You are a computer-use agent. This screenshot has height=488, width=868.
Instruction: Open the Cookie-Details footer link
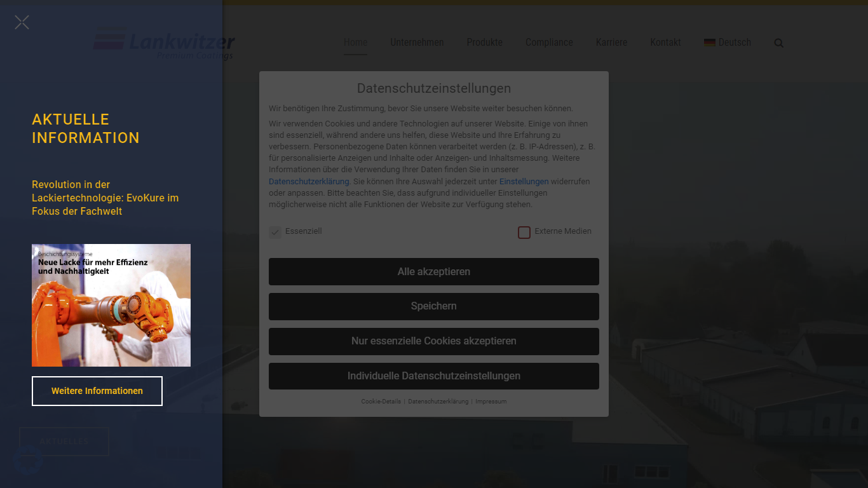click(381, 402)
